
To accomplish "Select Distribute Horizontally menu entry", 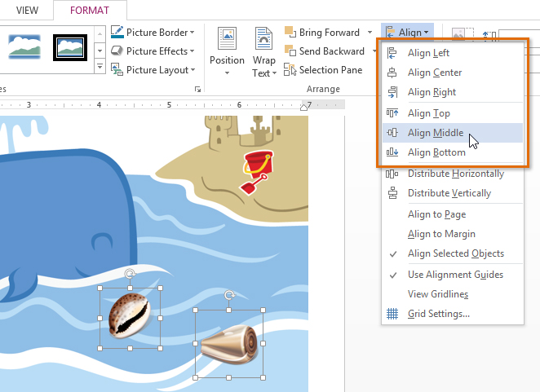I will click(x=453, y=174).
